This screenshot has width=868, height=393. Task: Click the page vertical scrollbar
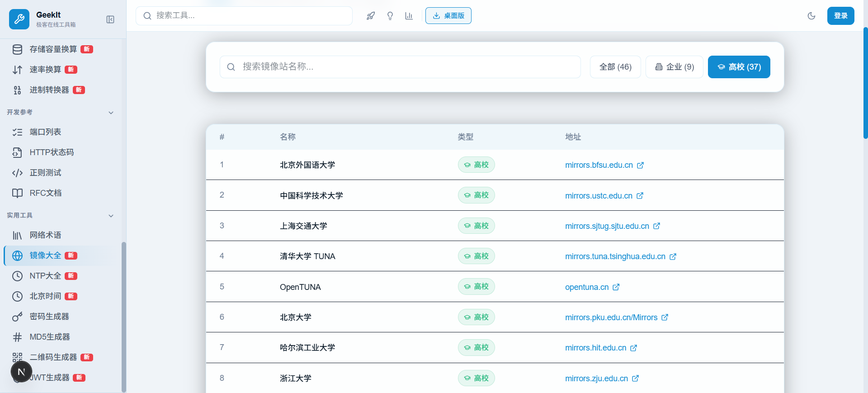click(x=865, y=83)
